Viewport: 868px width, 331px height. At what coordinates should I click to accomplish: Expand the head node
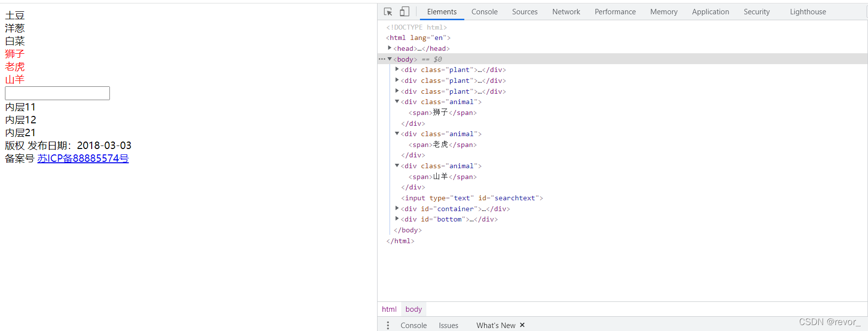[x=389, y=48]
